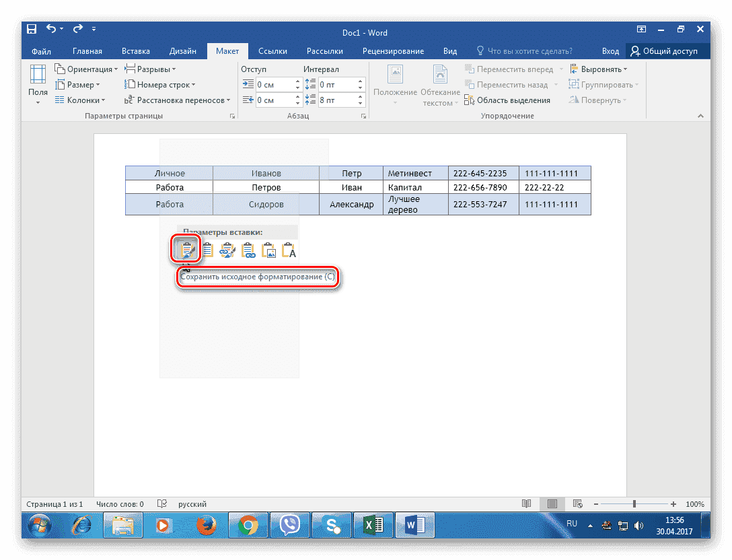This screenshot has width=732, height=560.
Task: Open the Ориентация dropdown
Action: pyautogui.click(x=87, y=69)
